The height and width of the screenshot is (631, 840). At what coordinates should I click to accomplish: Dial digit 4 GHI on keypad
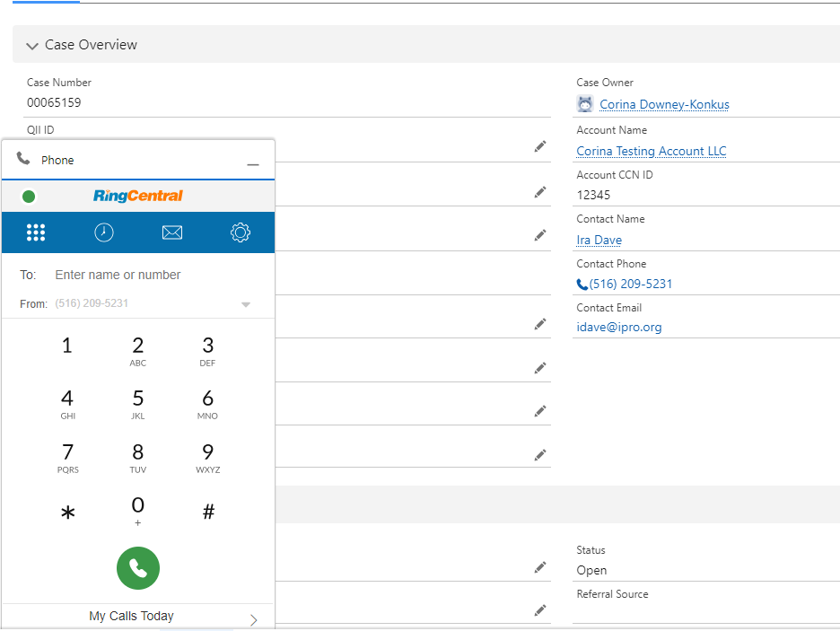point(67,404)
